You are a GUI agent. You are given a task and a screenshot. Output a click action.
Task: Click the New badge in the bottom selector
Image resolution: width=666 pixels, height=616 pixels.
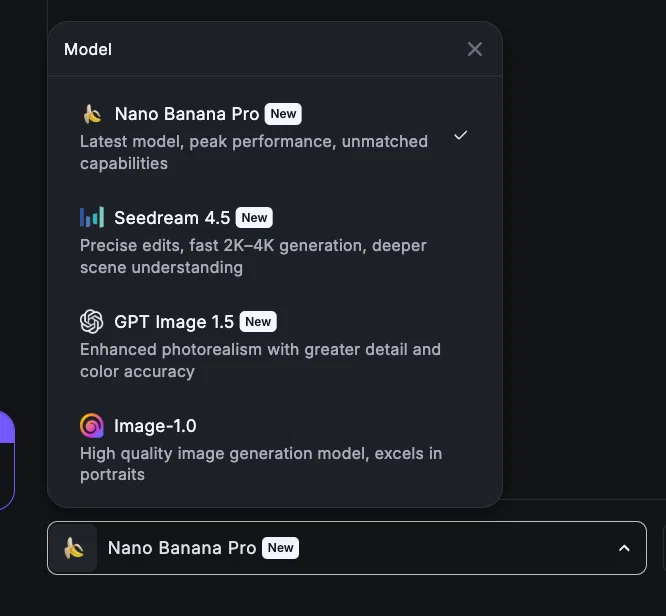(280, 548)
